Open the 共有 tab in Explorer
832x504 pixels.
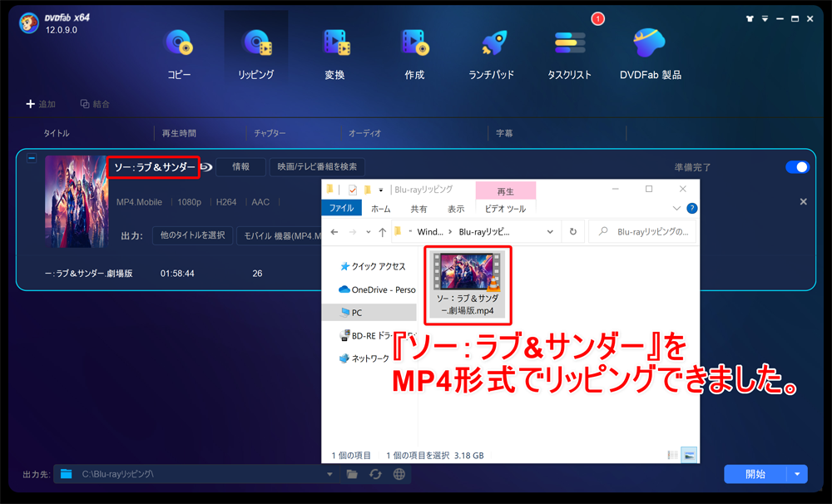pyautogui.click(x=418, y=209)
